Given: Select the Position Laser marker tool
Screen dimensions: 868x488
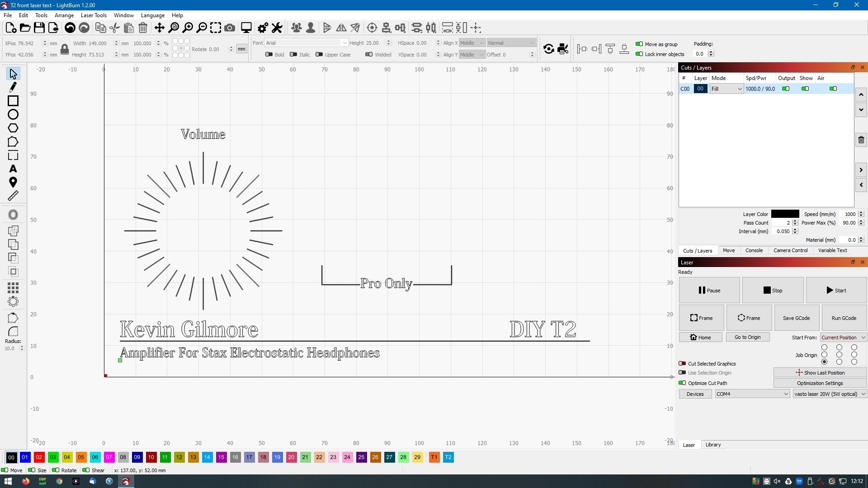Looking at the screenshot, I should [13, 182].
